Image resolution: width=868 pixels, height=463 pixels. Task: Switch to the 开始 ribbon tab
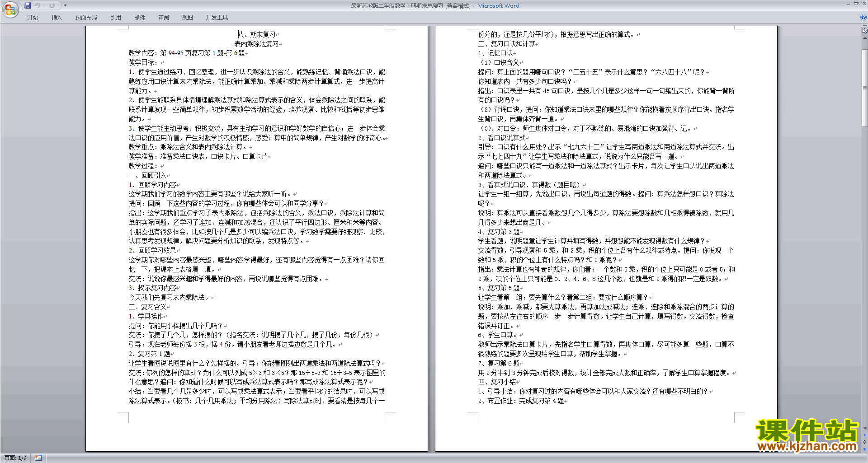(x=33, y=18)
